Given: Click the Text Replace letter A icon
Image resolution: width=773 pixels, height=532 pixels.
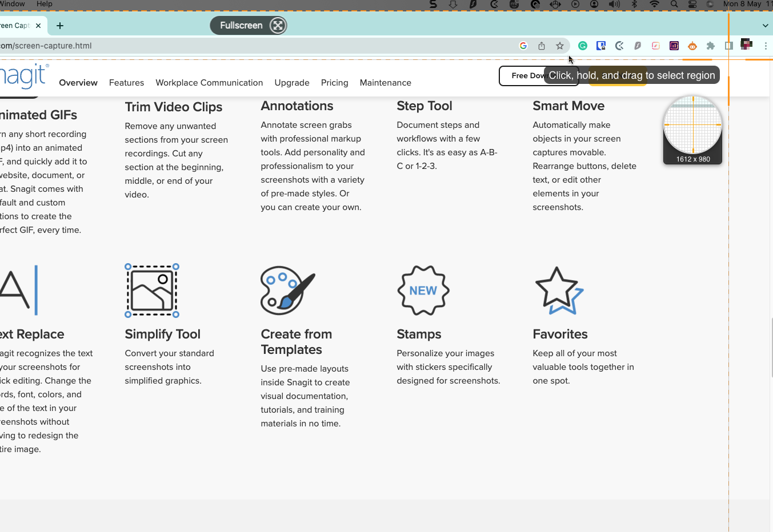Looking at the screenshot, I should point(19,290).
